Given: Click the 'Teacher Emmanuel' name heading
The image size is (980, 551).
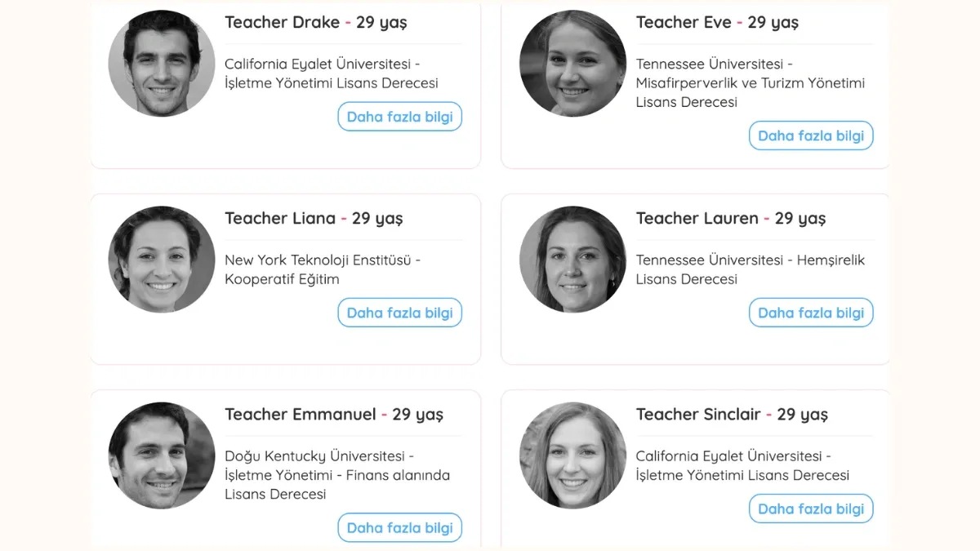Looking at the screenshot, I should click(301, 414).
